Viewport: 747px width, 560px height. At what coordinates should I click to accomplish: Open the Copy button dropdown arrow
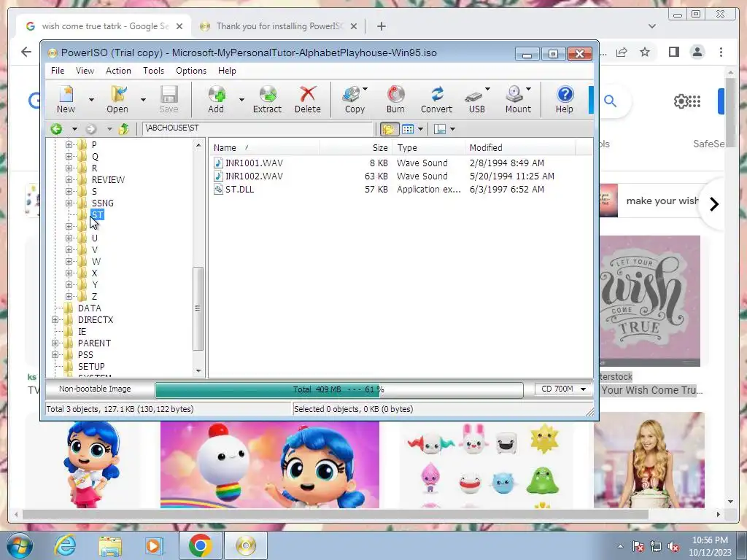click(365, 89)
